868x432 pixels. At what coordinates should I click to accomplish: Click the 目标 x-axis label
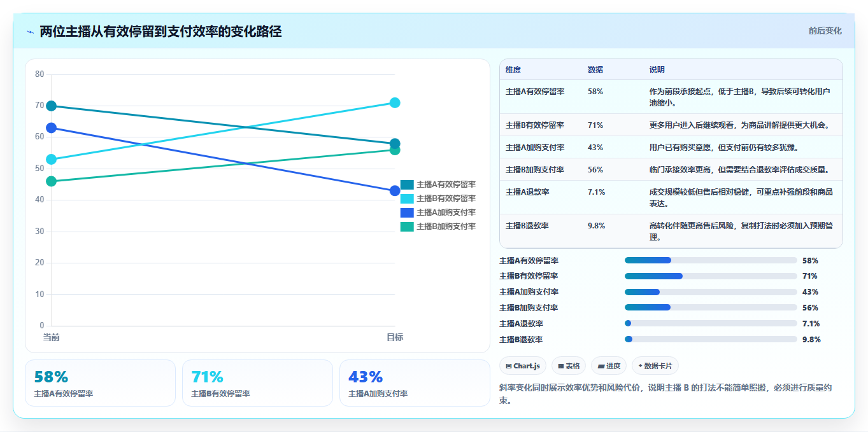pos(395,337)
